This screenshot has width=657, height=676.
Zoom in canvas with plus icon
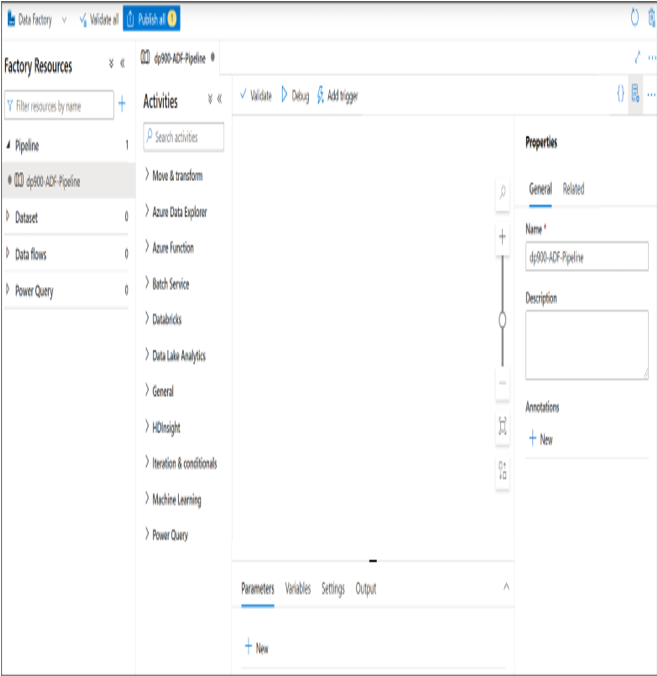(x=502, y=236)
